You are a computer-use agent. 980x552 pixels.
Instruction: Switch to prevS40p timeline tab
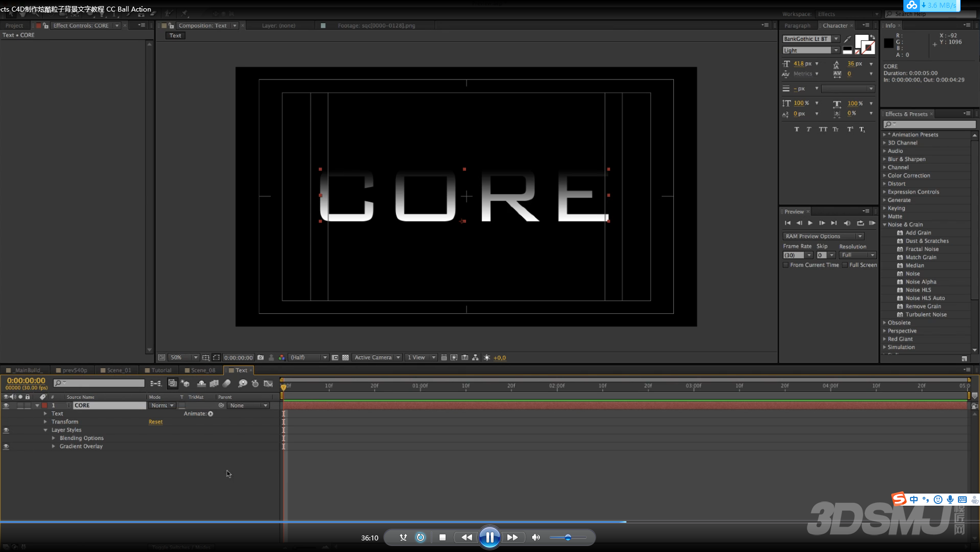(x=74, y=370)
